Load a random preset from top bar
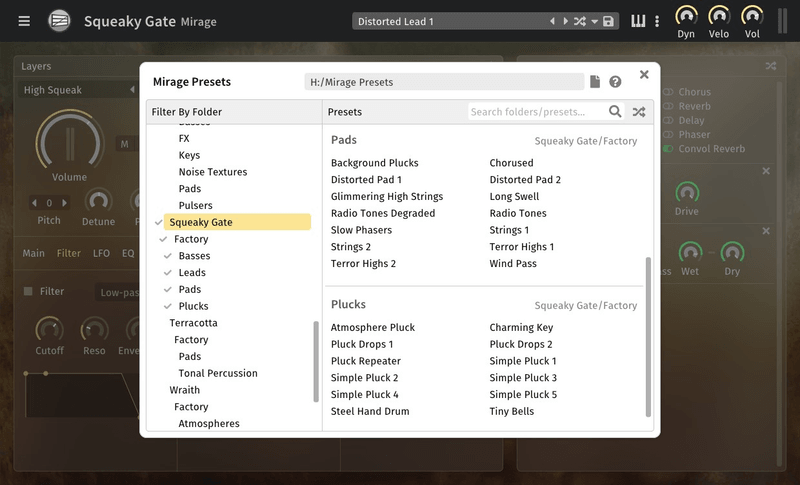 580,21
